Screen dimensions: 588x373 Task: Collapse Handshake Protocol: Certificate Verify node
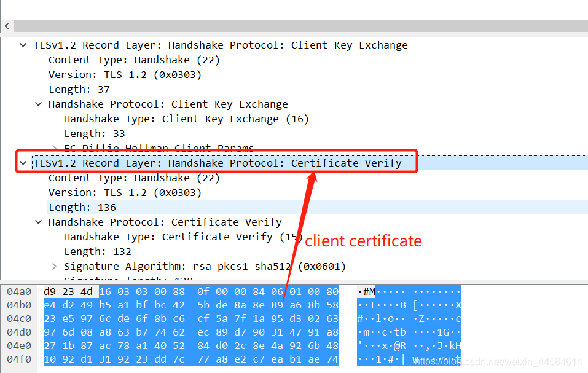coord(38,222)
